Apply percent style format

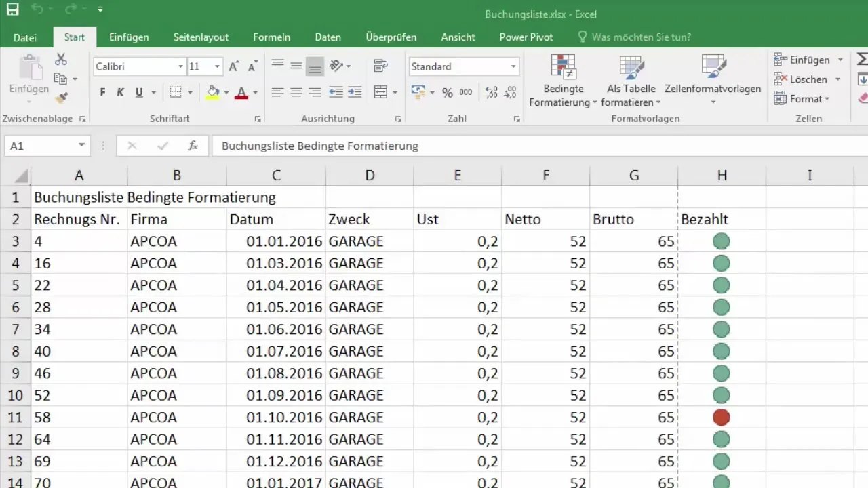(448, 92)
